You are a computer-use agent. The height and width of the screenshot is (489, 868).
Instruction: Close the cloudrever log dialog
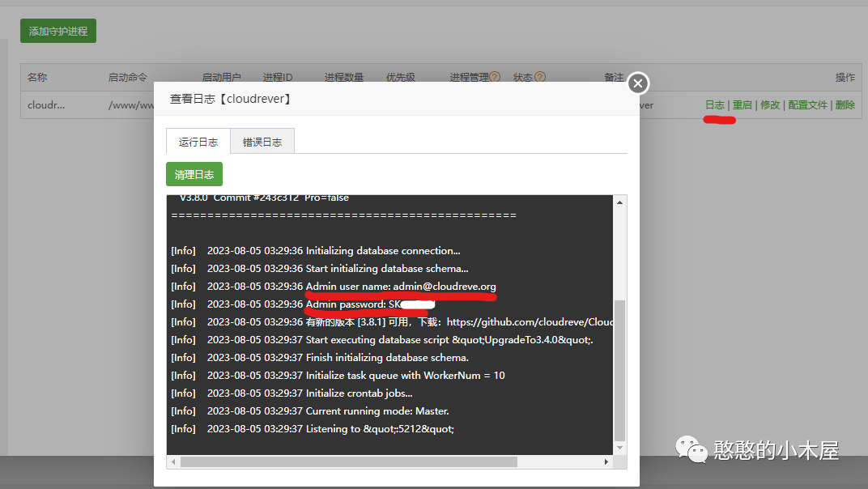click(638, 83)
